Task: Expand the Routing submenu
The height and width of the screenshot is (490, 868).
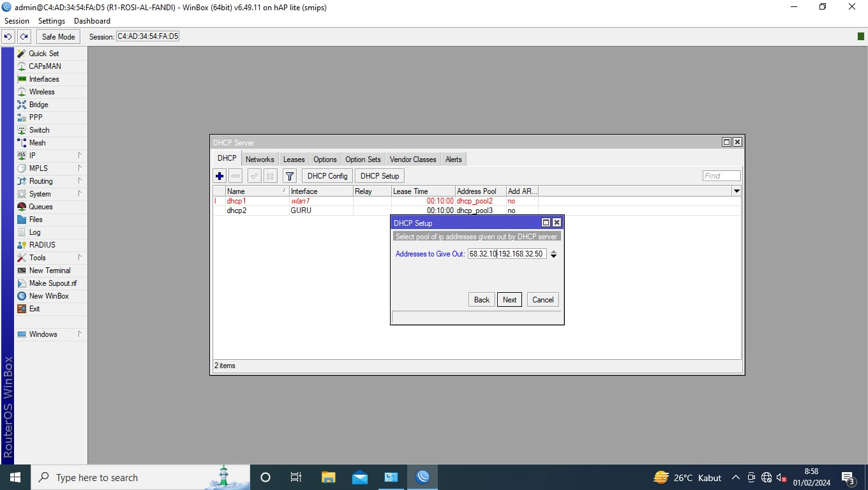Action: pos(50,181)
